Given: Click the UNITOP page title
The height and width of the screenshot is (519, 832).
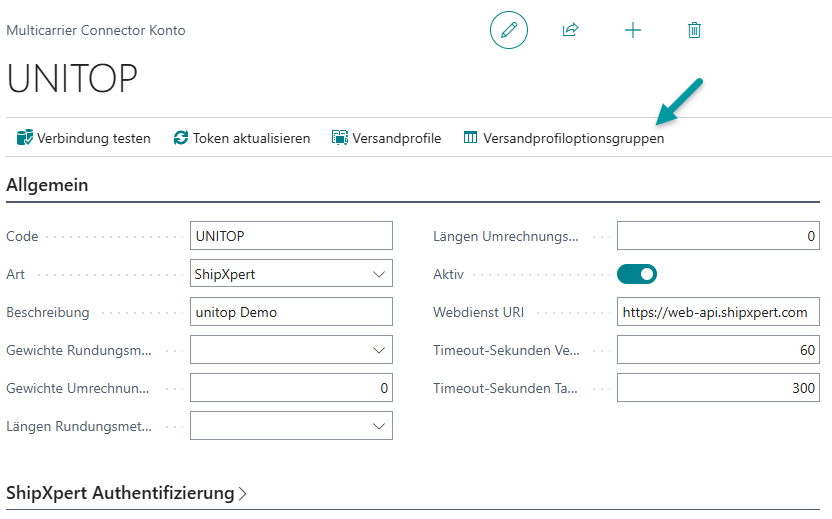Looking at the screenshot, I should pyautogui.click(x=72, y=79).
